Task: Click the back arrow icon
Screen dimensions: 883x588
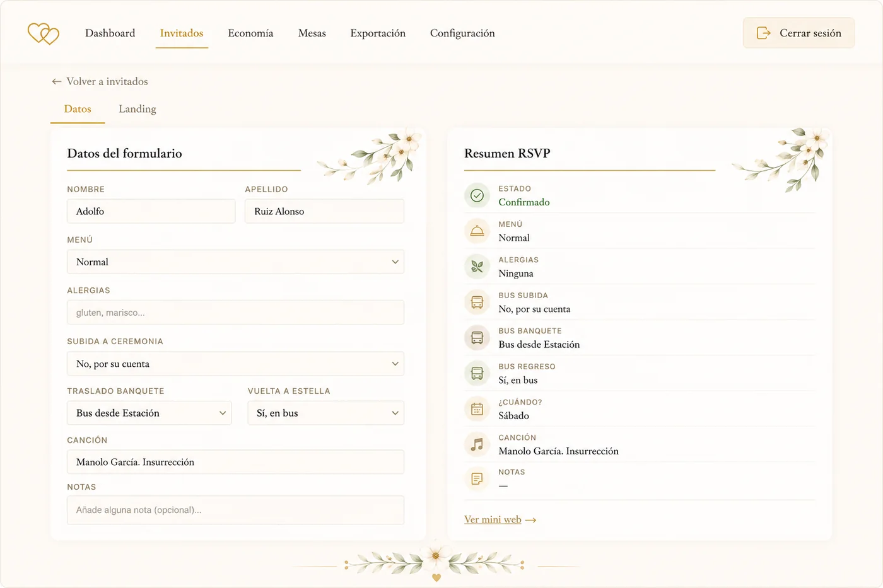Action: click(x=57, y=81)
